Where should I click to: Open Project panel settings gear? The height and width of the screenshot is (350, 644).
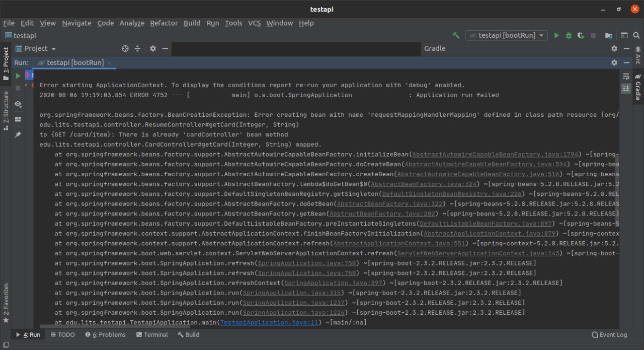coord(153,48)
